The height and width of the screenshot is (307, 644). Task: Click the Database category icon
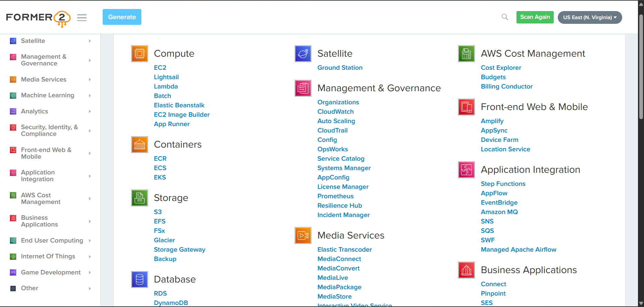pos(139,279)
